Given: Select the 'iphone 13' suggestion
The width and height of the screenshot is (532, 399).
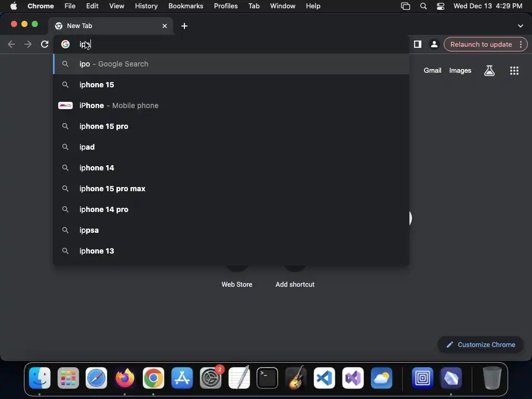Looking at the screenshot, I should (x=231, y=251).
